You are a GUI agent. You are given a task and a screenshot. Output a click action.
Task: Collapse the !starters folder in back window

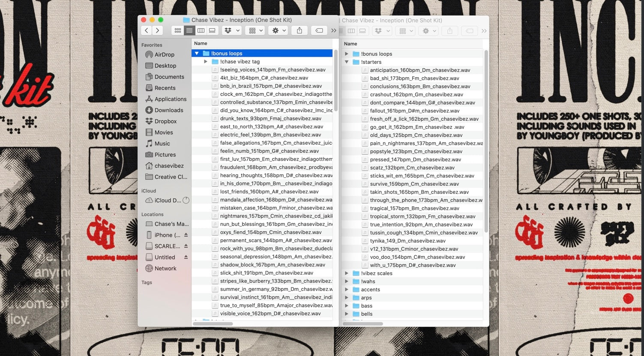click(347, 62)
